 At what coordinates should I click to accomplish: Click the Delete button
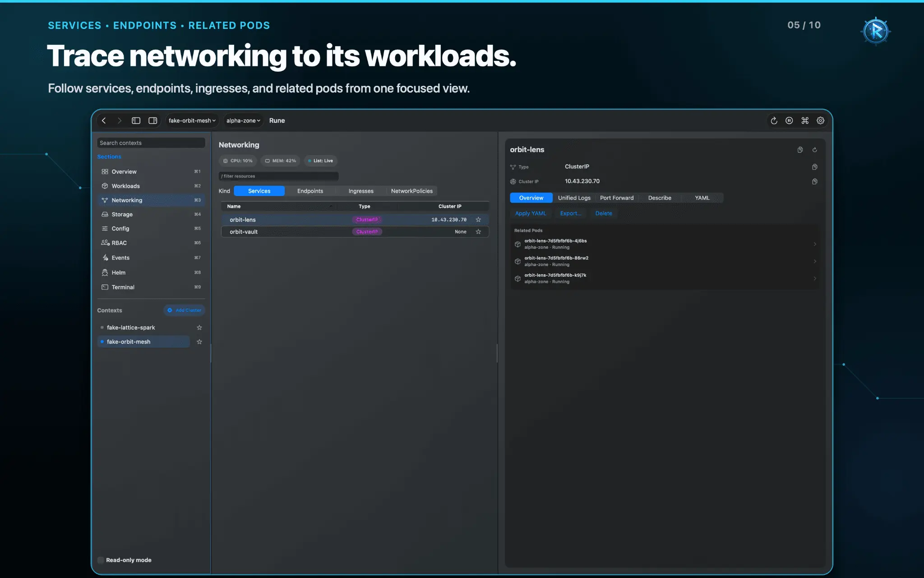point(604,214)
